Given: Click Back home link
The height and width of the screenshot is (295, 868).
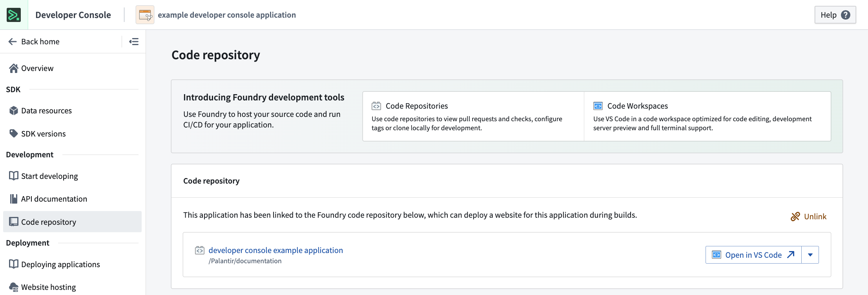Looking at the screenshot, I should pos(40,42).
